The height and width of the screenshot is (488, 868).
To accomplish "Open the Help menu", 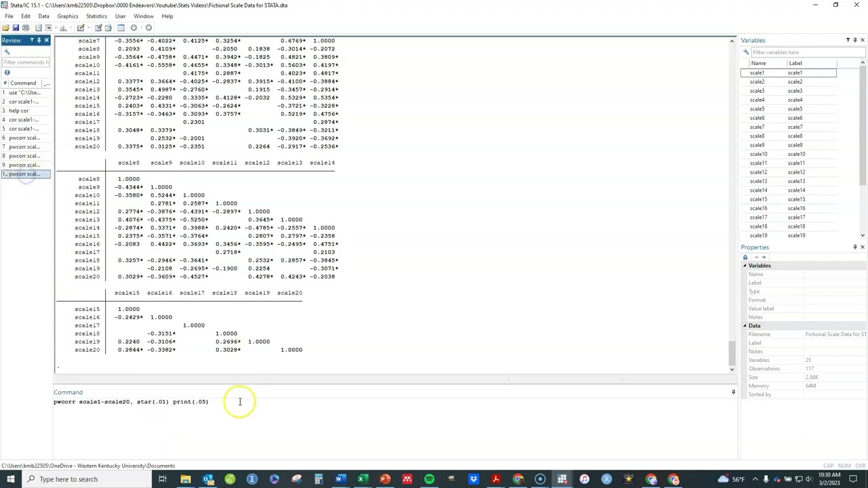I will pos(167,16).
